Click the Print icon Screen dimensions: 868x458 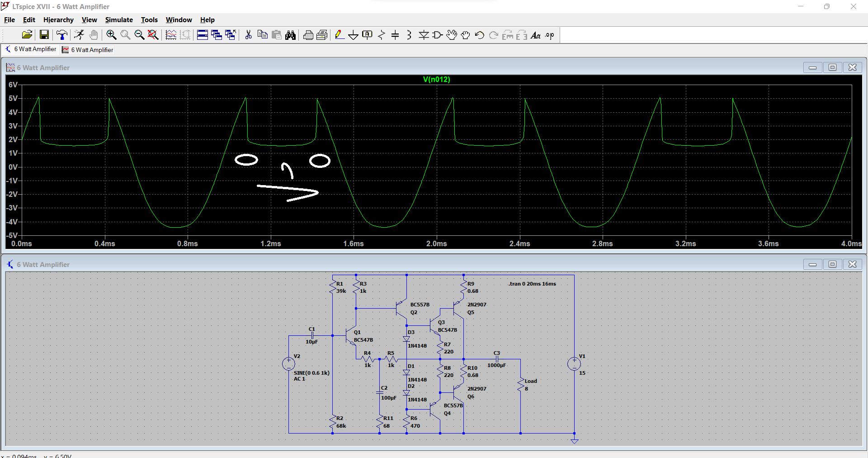click(x=308, y=35)
